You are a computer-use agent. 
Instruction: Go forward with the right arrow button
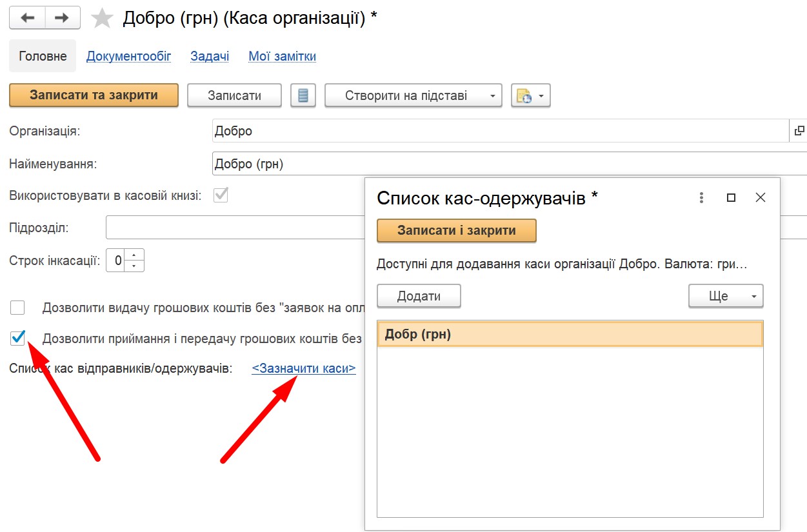(63, 18)
